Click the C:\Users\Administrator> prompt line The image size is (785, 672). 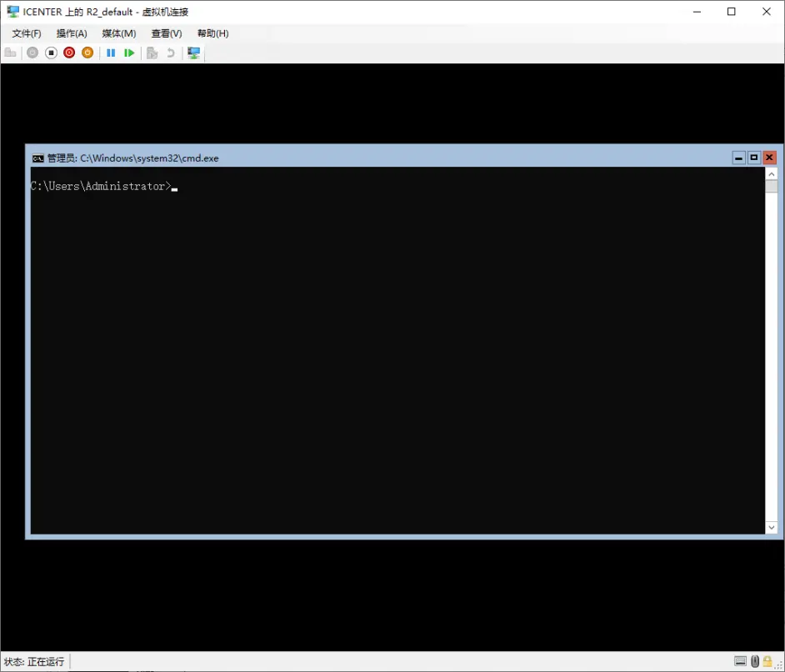[x=101, y=186]
